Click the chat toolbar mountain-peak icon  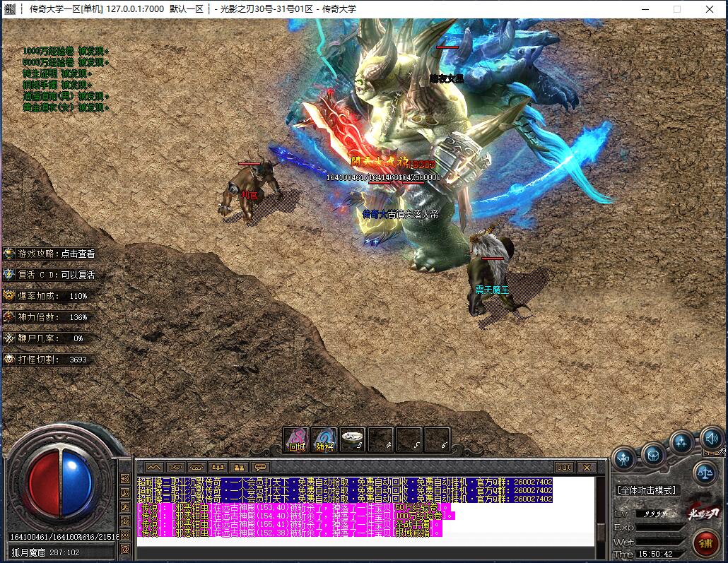pyautogui.click(x=154, y=468)
